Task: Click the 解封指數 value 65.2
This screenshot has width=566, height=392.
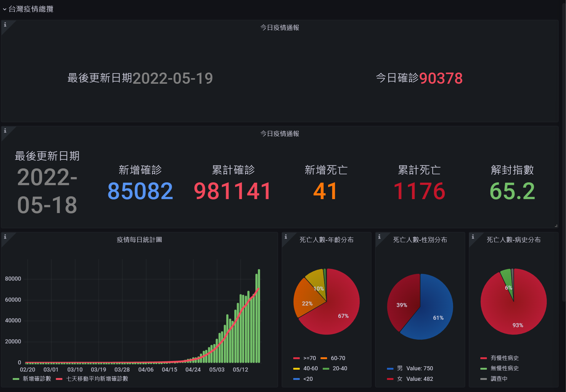Action: (512, 191)
